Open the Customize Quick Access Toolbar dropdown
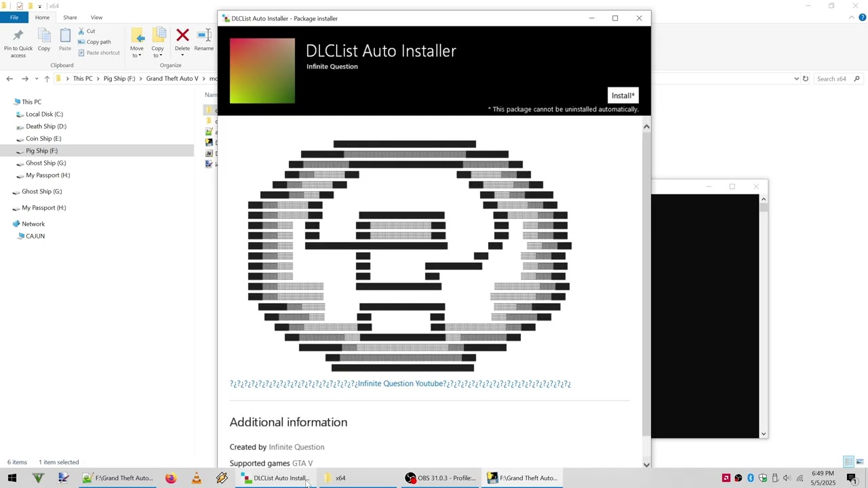 click(x=39, y=6)
